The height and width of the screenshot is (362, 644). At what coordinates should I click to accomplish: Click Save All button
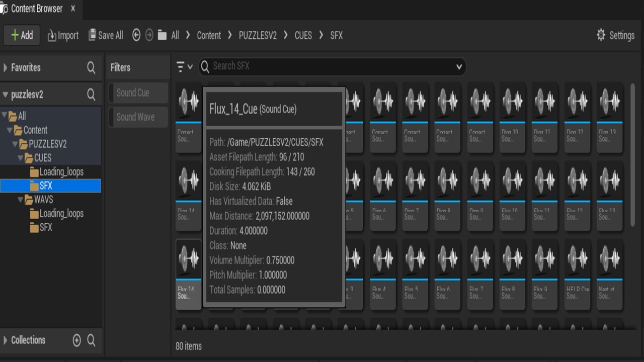click(106, 35)
